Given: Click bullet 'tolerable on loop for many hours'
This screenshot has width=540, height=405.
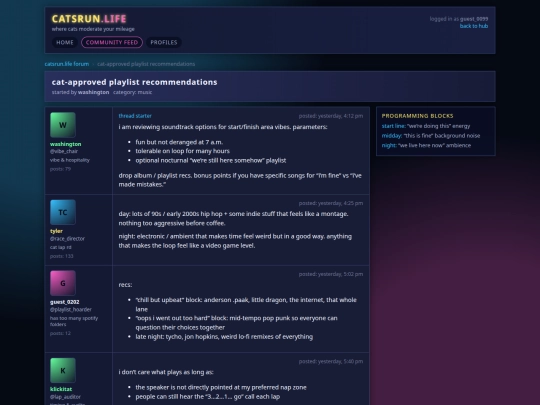Looking at the screenshot, I should pos(183,151).
